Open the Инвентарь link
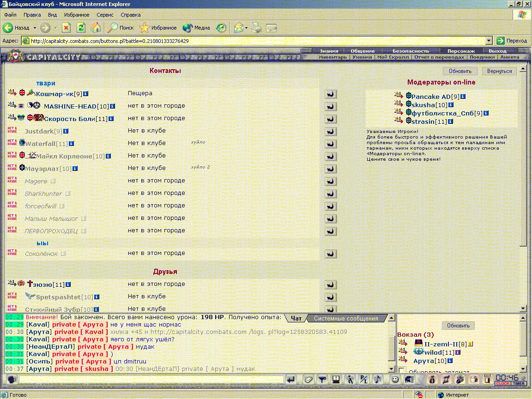 332,57
